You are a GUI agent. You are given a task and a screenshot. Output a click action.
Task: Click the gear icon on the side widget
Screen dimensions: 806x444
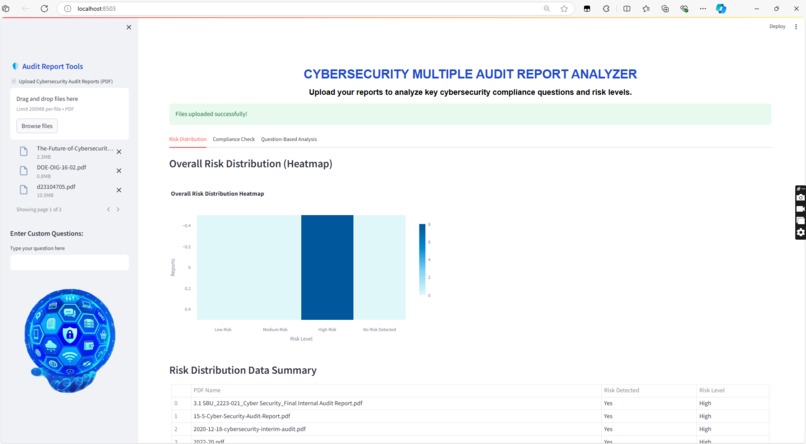click(x=800, y=232)
